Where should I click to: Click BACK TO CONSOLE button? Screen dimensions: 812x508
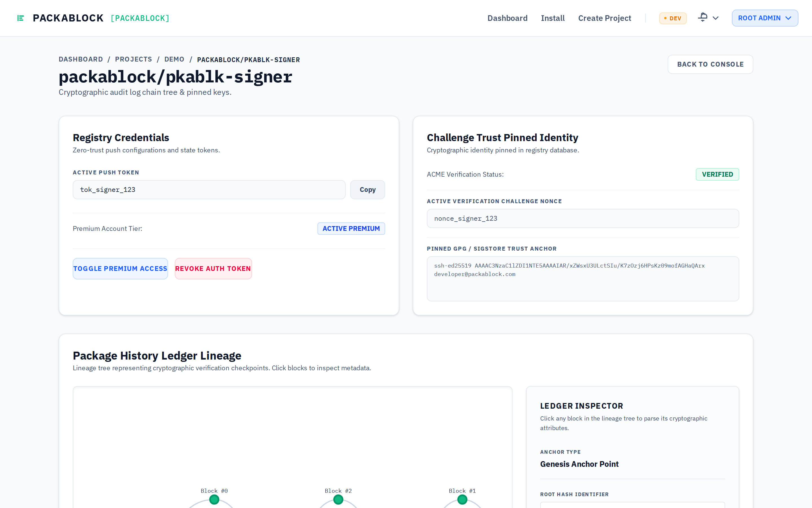coord(710,64)
